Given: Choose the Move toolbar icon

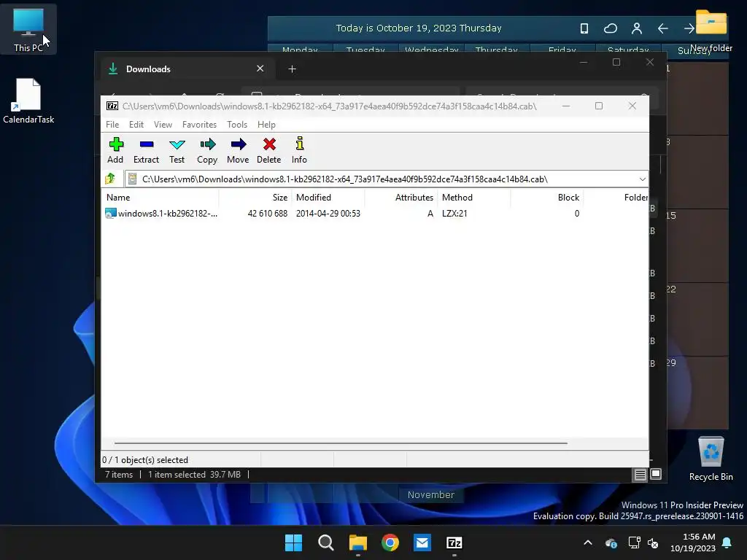Looking at the screenshot, I should coord(238,150).
